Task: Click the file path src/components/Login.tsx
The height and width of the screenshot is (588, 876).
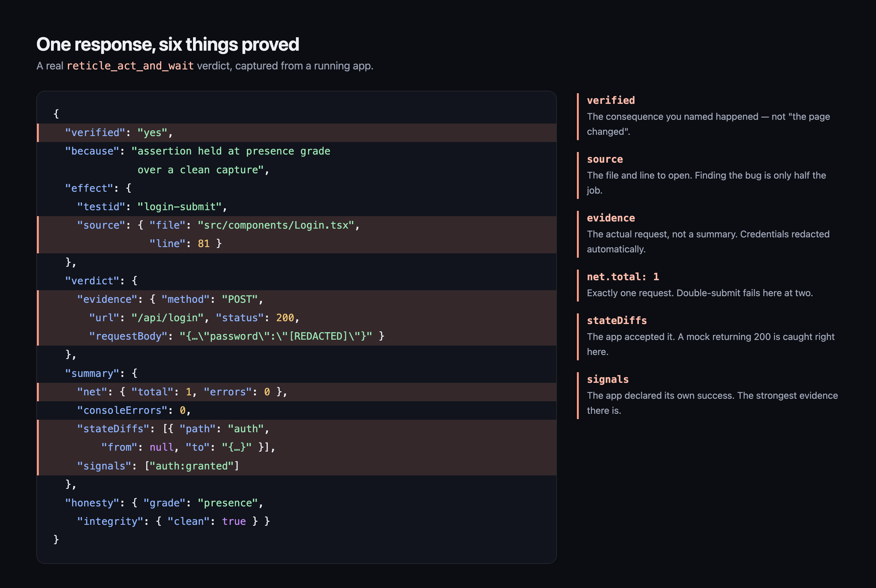Action: point(276,225)
